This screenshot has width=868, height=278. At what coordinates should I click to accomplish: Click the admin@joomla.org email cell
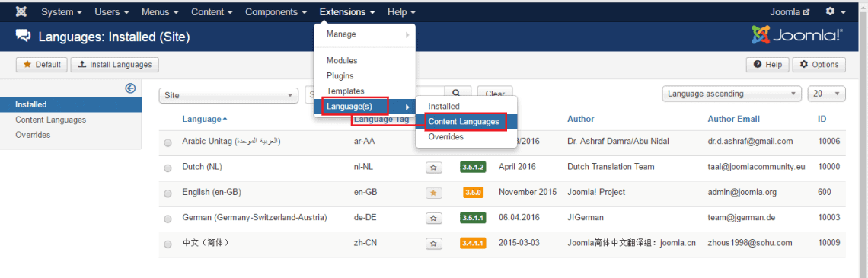742,192
